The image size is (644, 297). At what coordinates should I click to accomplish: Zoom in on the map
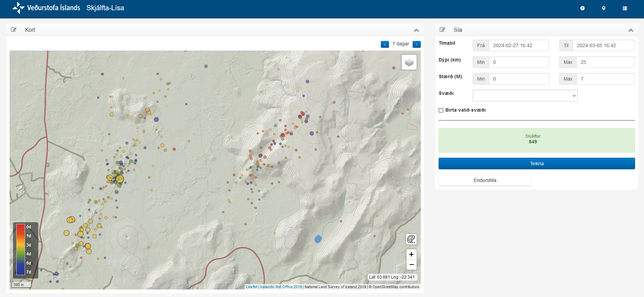[x=411, y=254]
